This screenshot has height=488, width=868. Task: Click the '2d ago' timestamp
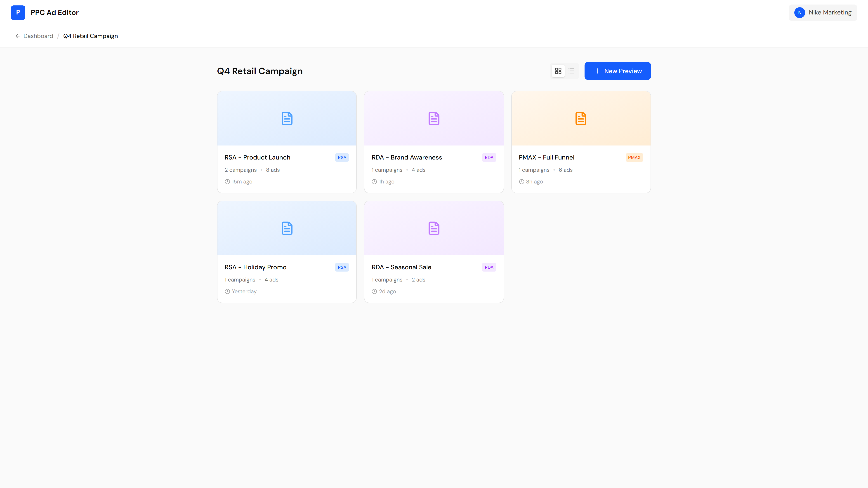tap(387, 291)
